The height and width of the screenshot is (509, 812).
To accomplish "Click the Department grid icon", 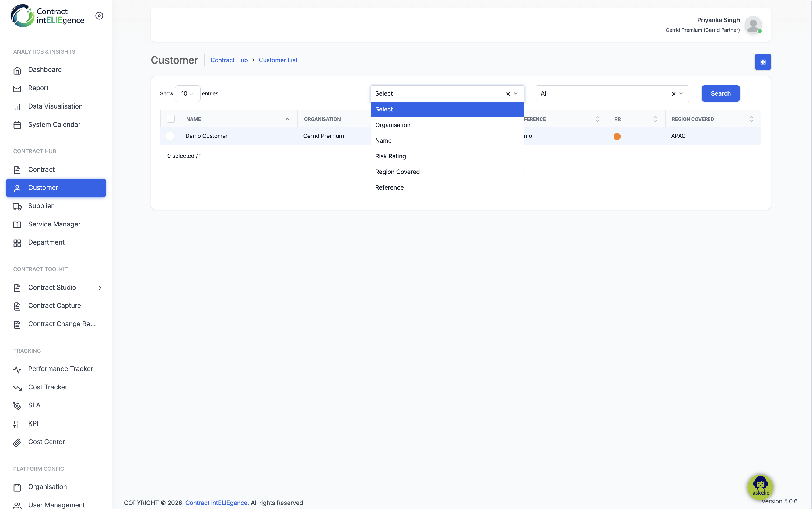I will point(17,243).
